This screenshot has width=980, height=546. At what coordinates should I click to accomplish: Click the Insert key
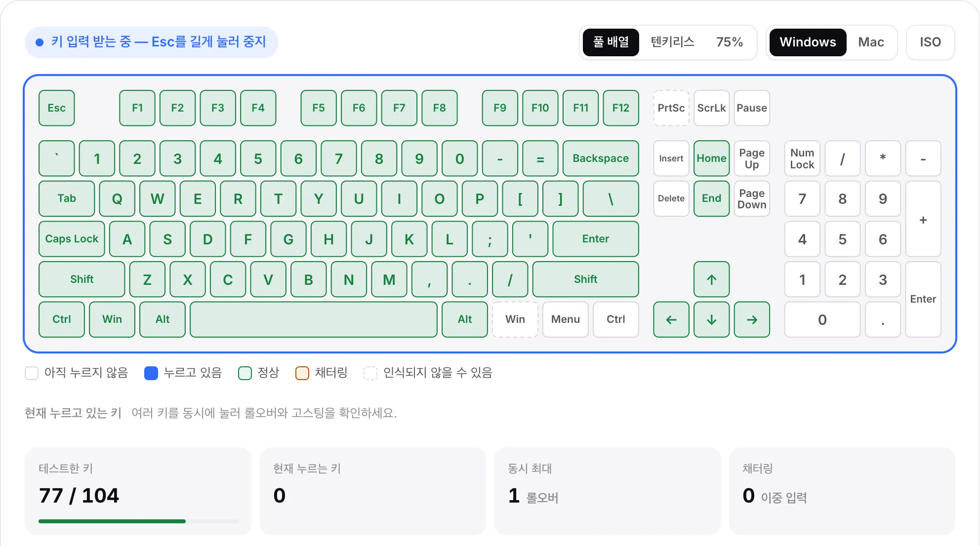671,158
